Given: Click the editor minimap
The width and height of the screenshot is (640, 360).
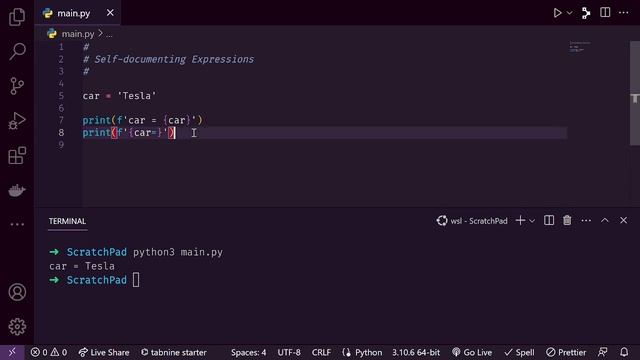Looking at the screenshot, I should click(x=580, y=47).
